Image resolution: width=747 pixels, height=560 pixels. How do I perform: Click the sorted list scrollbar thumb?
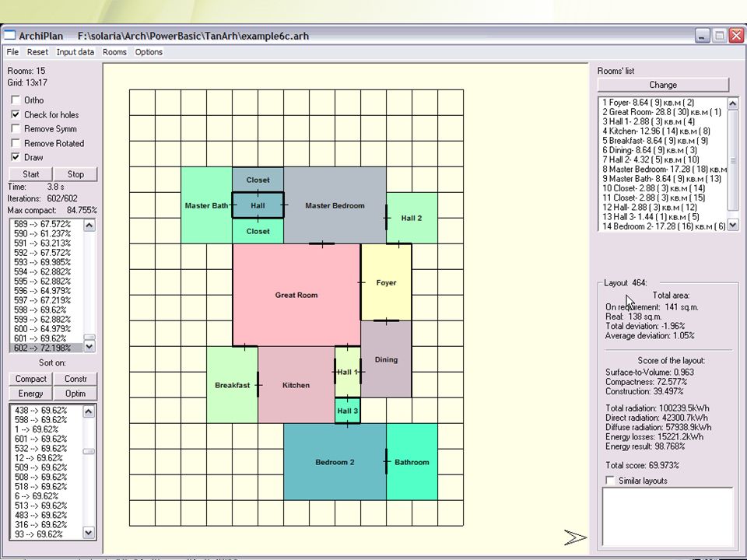(x=89, y=451)
